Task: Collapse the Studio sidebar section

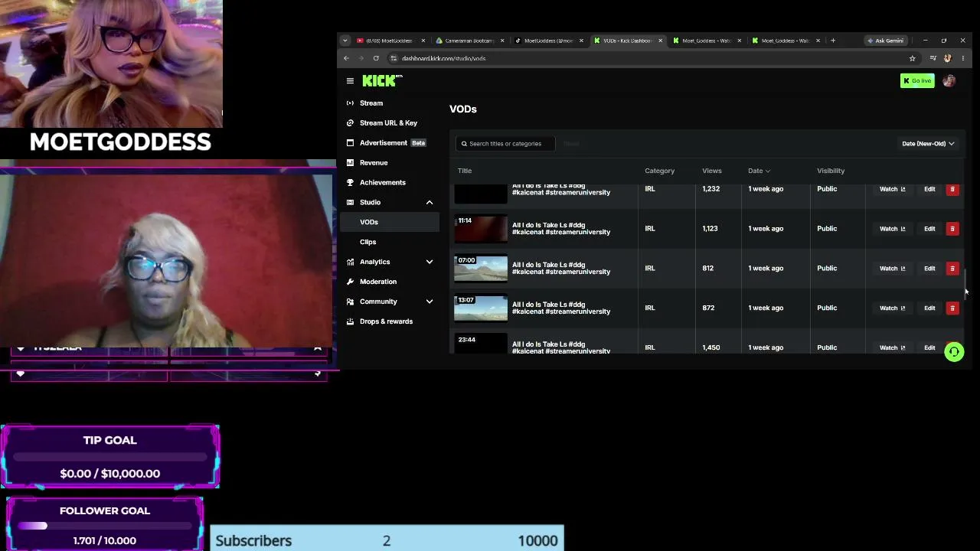Action: click(x=430, y=202)
